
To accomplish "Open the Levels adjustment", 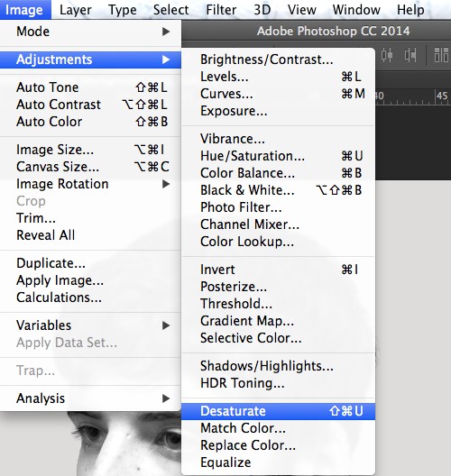I will [278, 77].
